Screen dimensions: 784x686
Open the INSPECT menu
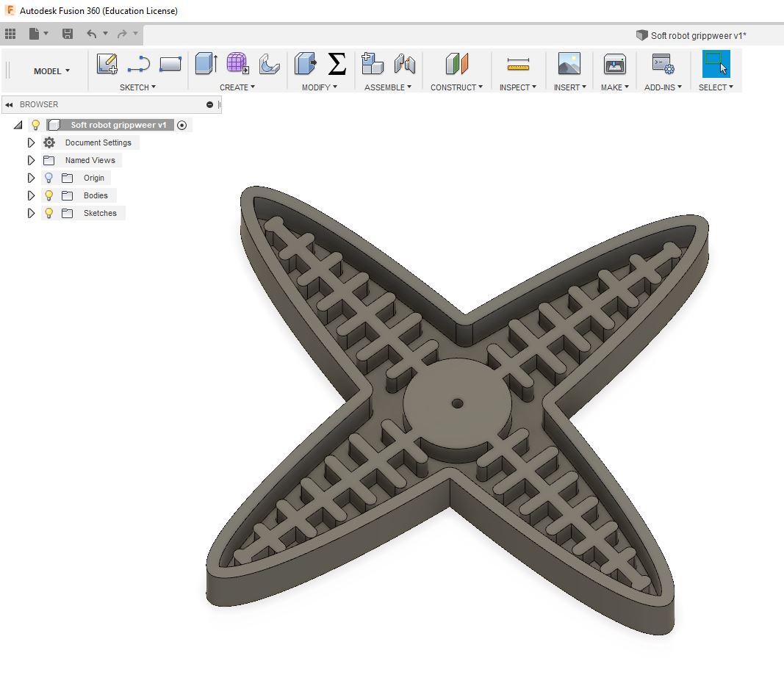pyautogui.click(x=517, y=87)
